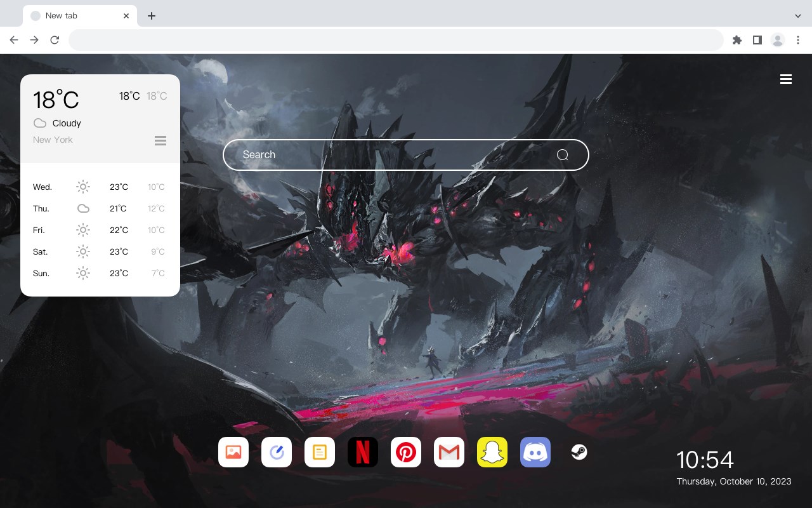The height and width of the screenshot is (508, 812).
Task: Click the sun icon for Sunday
Action: pos(83,273)
